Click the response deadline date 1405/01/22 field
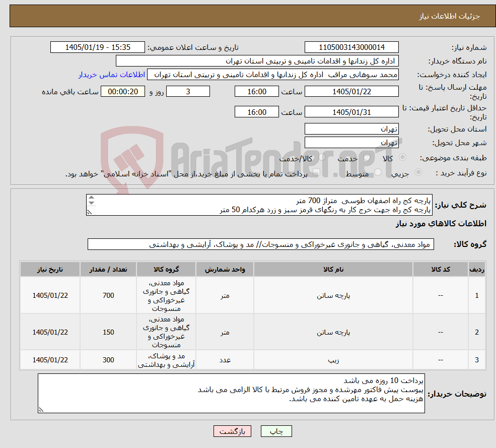The width and height of the screenshot is (496, 448). (351, 92)
